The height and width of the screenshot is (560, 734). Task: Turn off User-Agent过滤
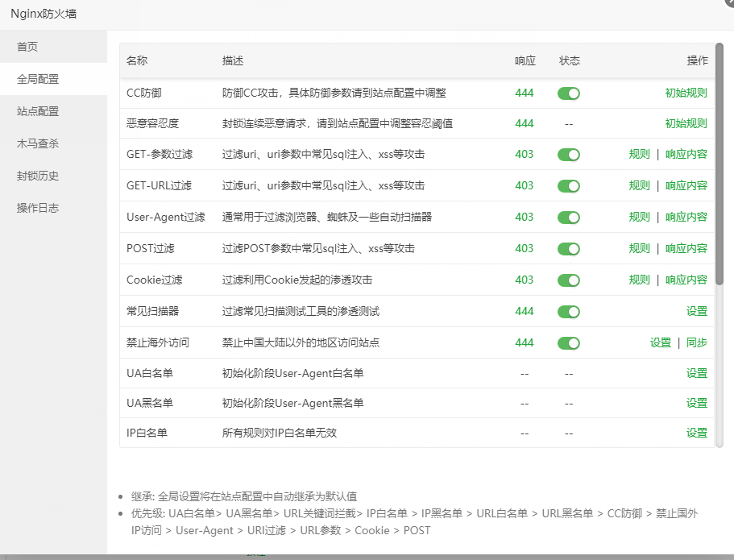click(569, 217)
